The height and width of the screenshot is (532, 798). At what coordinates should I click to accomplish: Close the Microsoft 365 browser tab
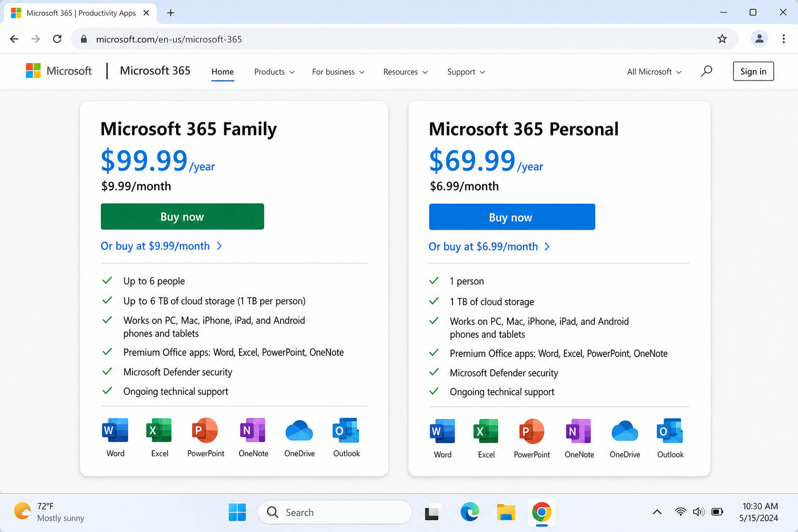tap(147, 13)
